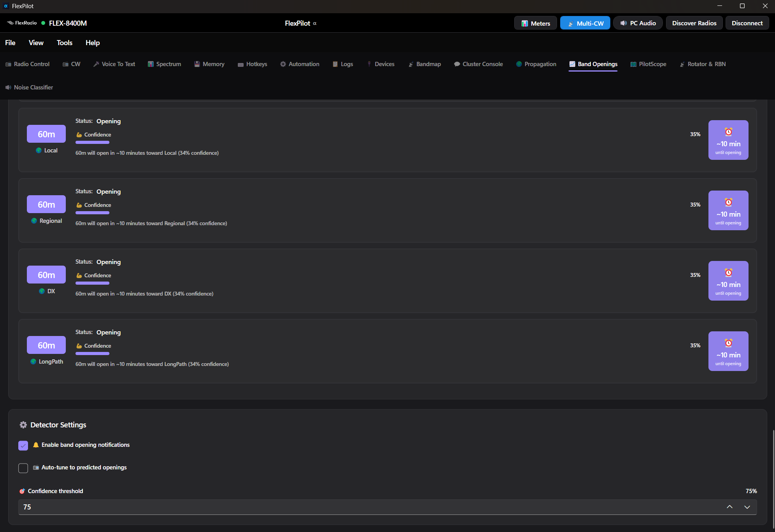Click the globe icon beside DX label
775x532 pixels.
[42, 291]
